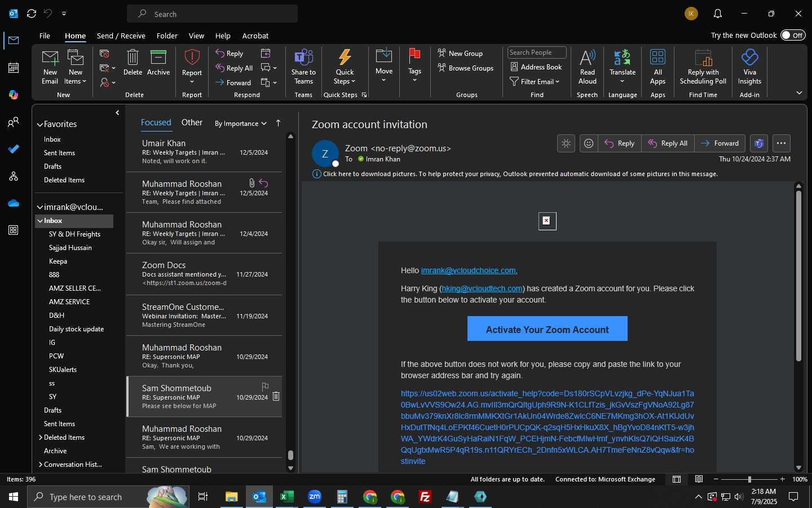Viewport: 812px width, 508px height.
Task: Open the View tab
Action: (196, 36)
